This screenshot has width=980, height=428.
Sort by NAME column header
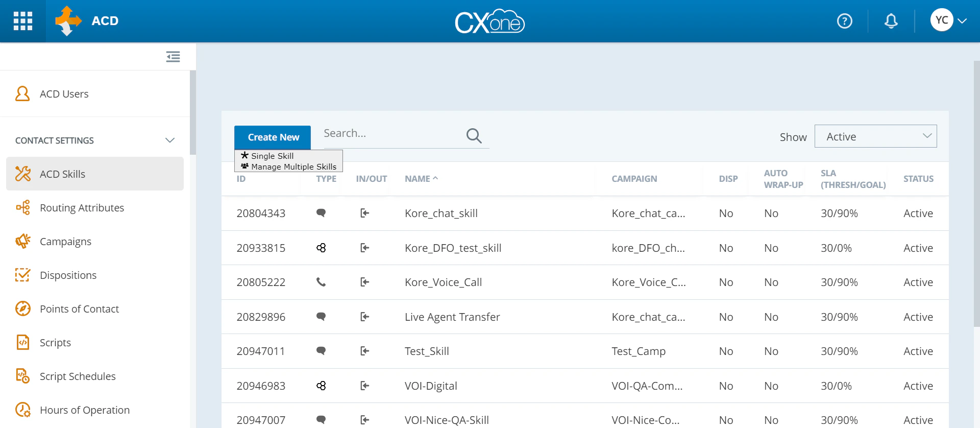pos(421,179)
